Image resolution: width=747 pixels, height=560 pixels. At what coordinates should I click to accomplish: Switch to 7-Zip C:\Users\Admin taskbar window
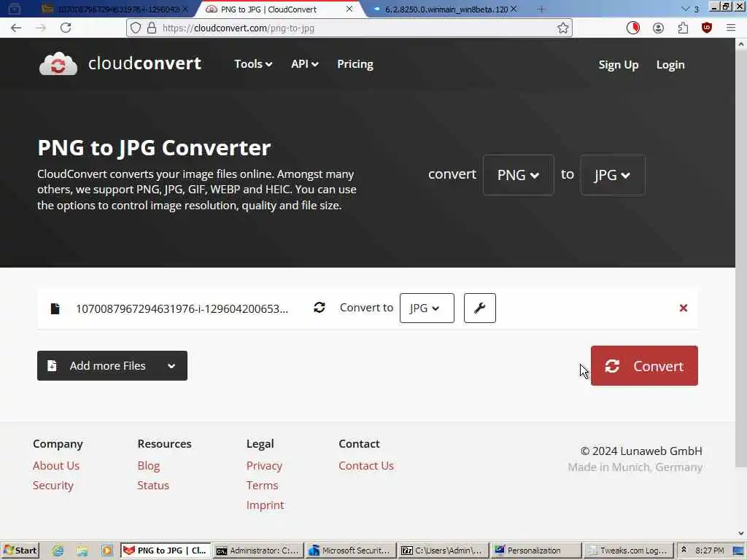coord(443,551)
